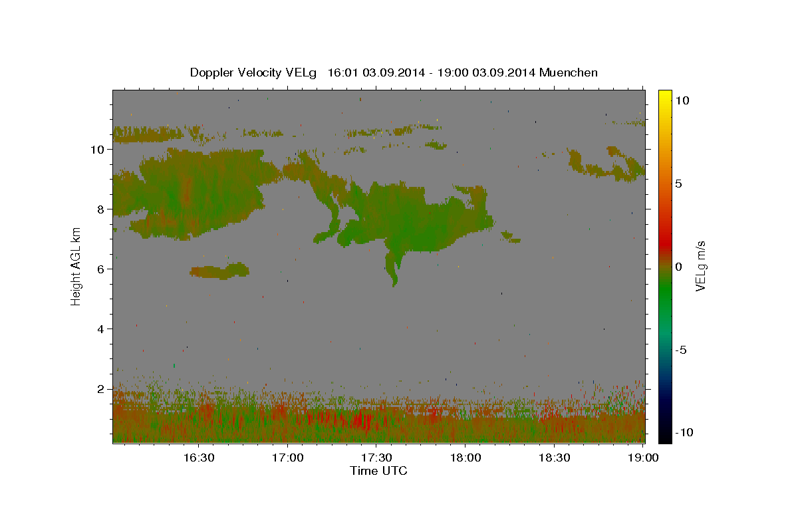798x532 pixels.
Task: Click the 18:00 time tick label
Action: 465,458
